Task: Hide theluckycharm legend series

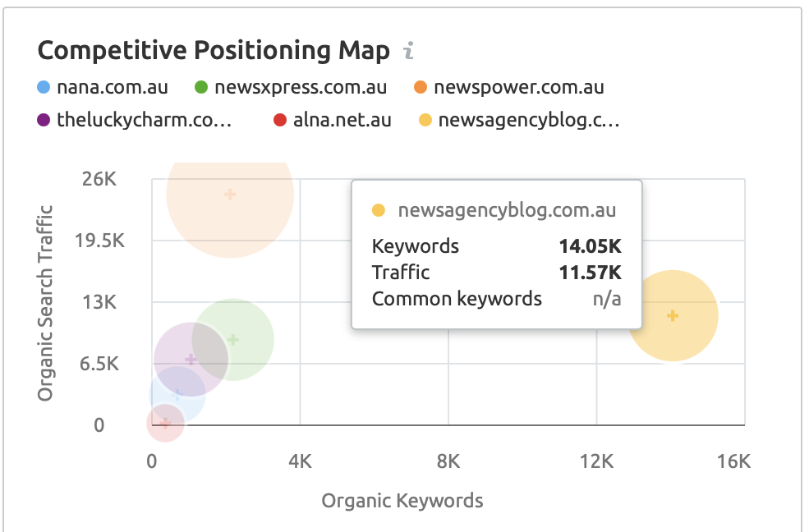Action: coord(144,121)
